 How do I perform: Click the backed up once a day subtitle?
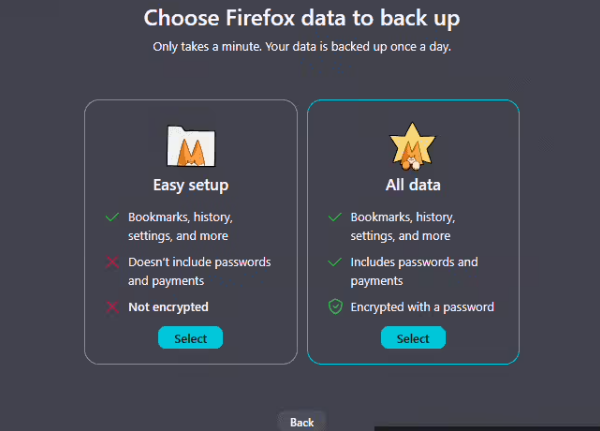(x=300, y=47)
